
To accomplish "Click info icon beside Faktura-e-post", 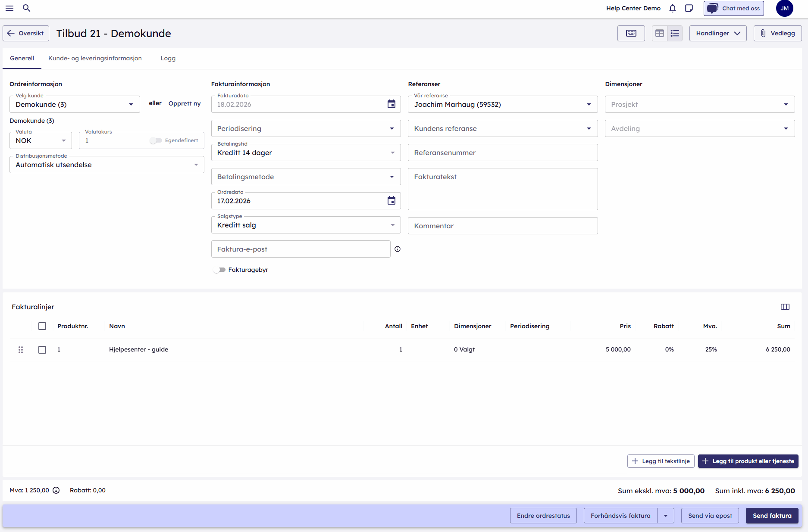I will pyautogui.click(x=398, y=249).
